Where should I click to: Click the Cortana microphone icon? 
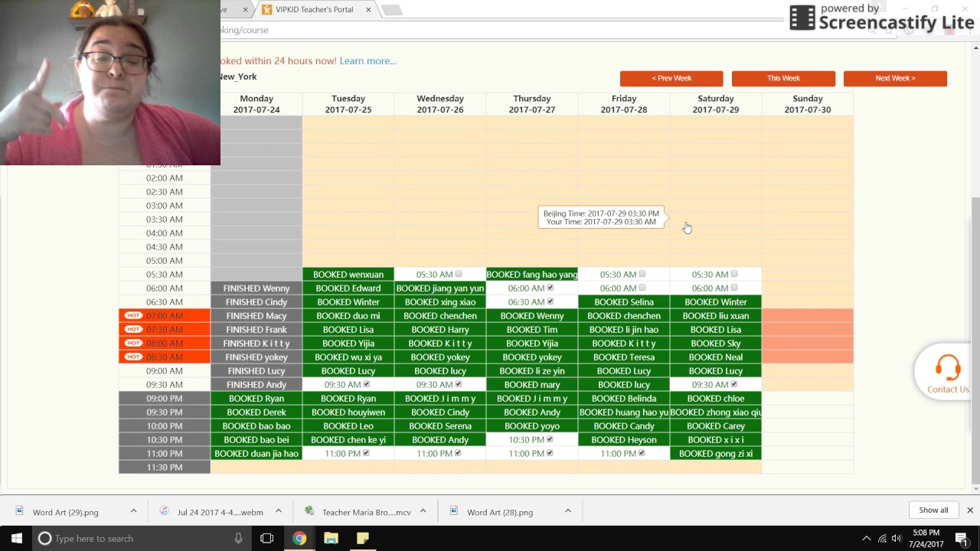(x=239, y=539)
